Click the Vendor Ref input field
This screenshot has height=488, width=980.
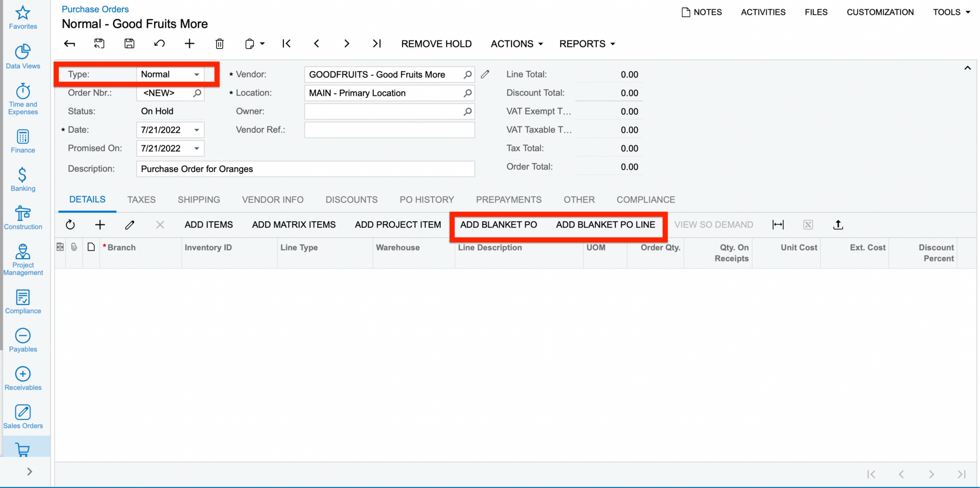[x=389, y=129]
